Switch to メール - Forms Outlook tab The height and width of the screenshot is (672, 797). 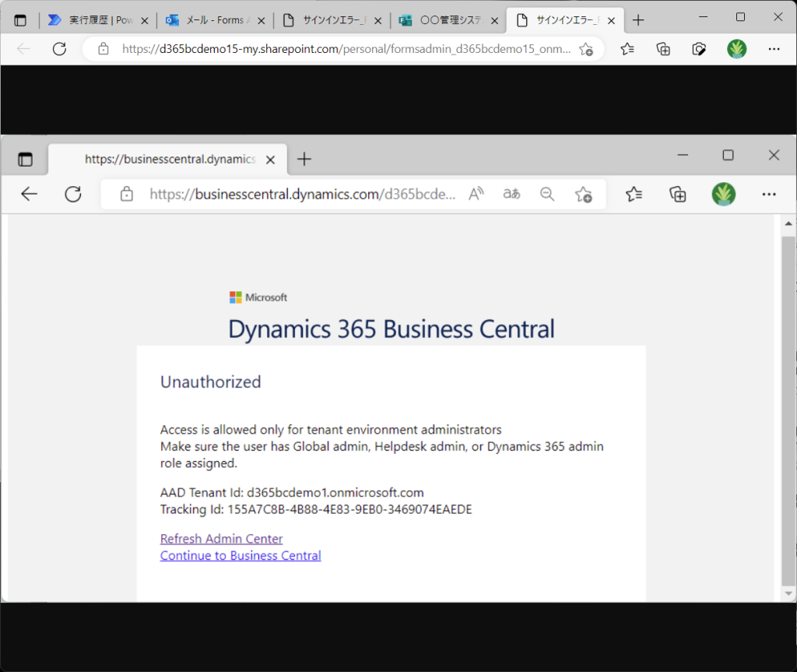coord(216,20)
